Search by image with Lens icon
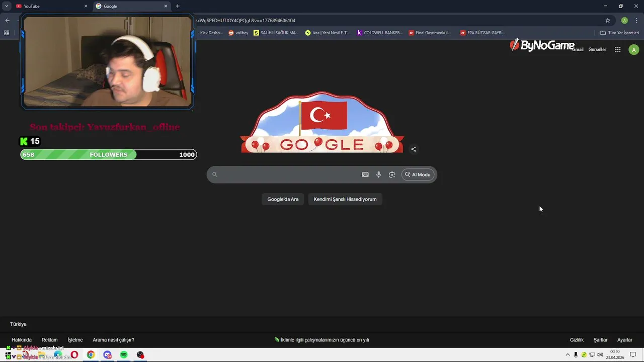The height and width of the screenshot is (362, 644). coord(392,174)
